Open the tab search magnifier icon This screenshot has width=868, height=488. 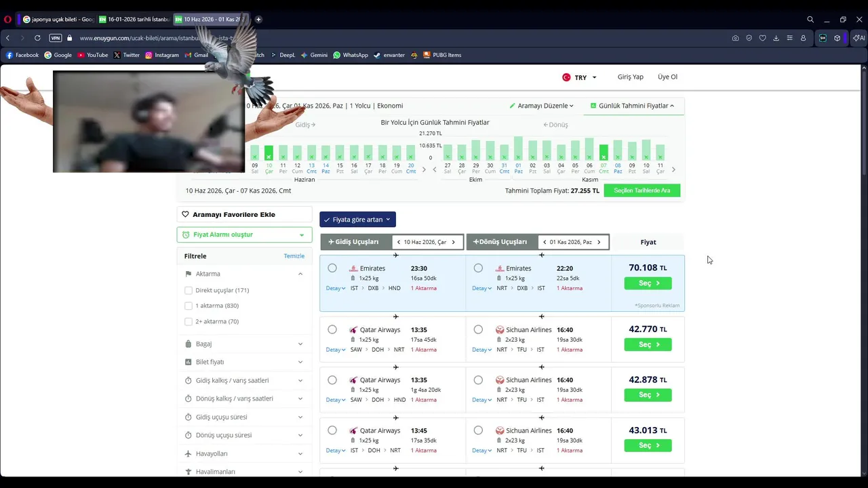tap(810, 20)
